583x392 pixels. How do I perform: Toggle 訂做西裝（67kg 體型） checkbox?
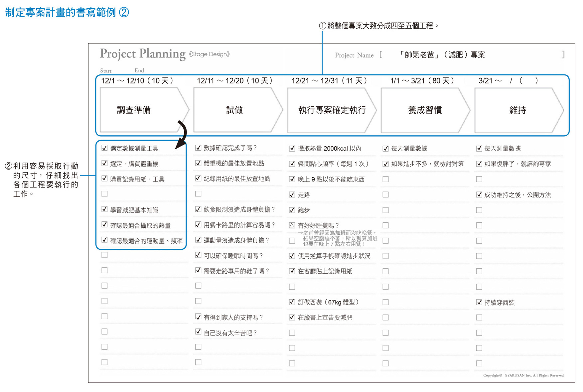(292, 302)
